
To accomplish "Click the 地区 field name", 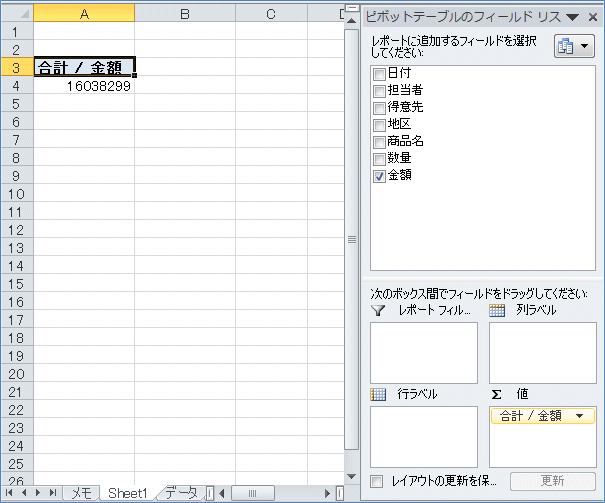I will point(399,124).
